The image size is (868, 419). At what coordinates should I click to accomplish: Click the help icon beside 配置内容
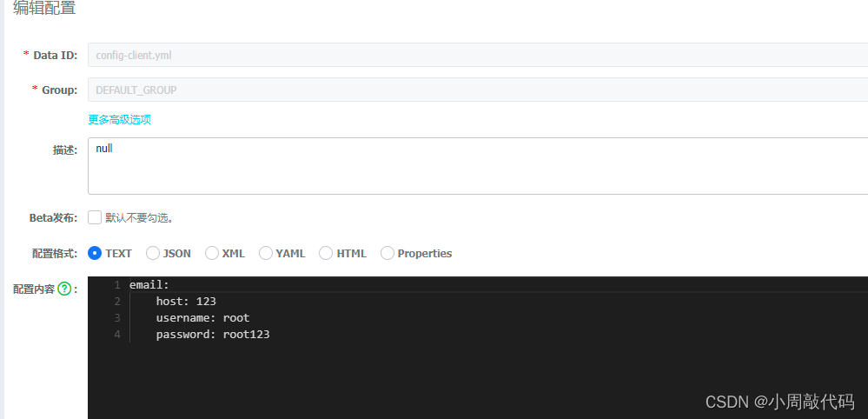pos(64,289)
